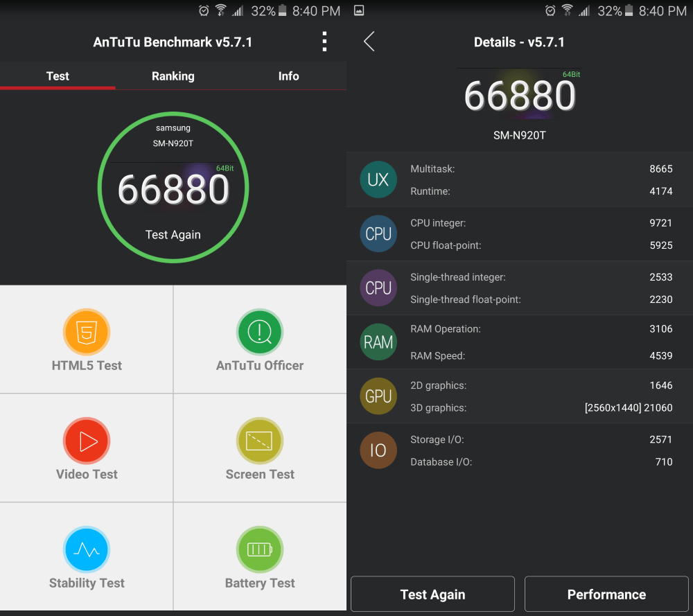This screenshot has height=616, width=693.
Task: Start the Stability Test wave icon
Action: pos(87,549)
